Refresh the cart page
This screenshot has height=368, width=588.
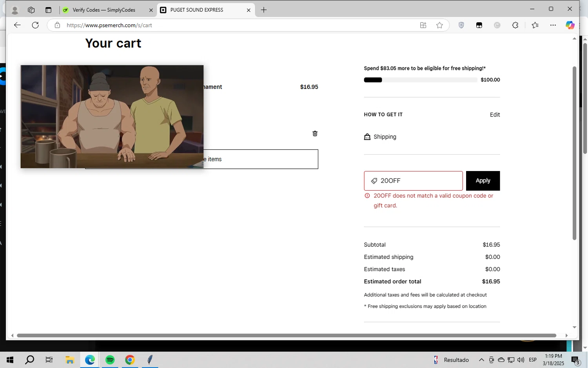point(35,25)
